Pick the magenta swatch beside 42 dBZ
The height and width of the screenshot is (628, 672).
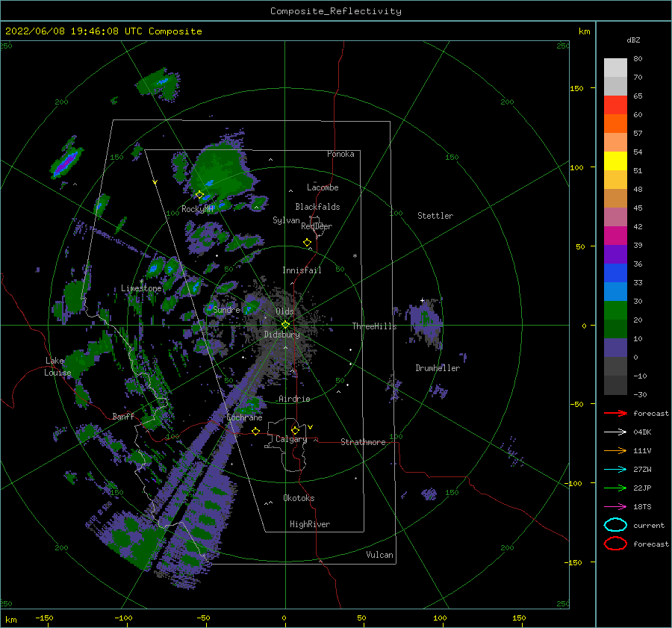[615, 235]
